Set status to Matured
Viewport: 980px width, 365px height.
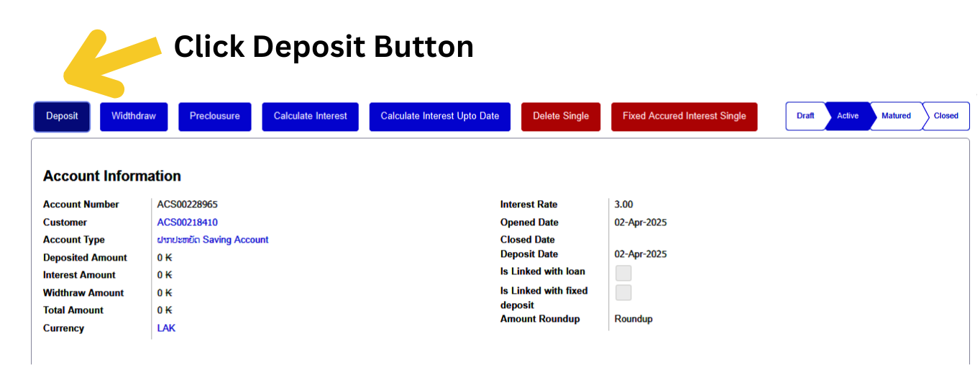tap(896, 116)
